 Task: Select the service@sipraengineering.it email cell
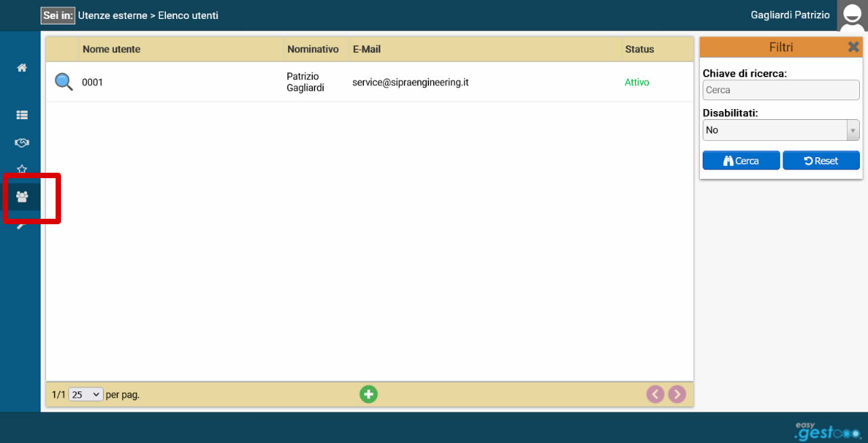(411, 82)
